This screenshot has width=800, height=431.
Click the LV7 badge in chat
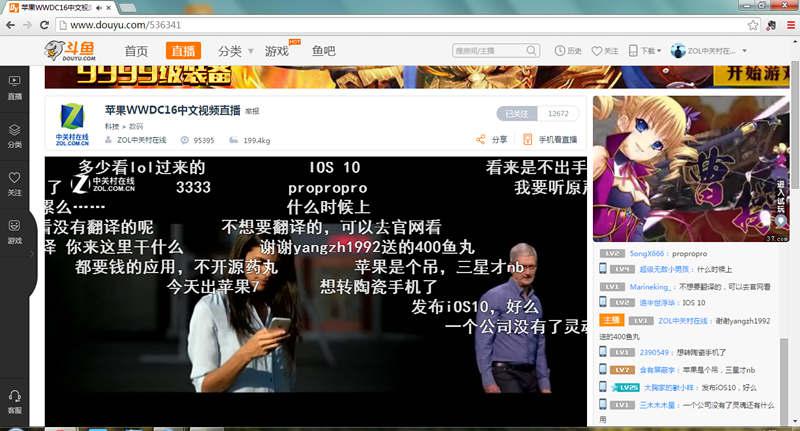coord(622,370)
